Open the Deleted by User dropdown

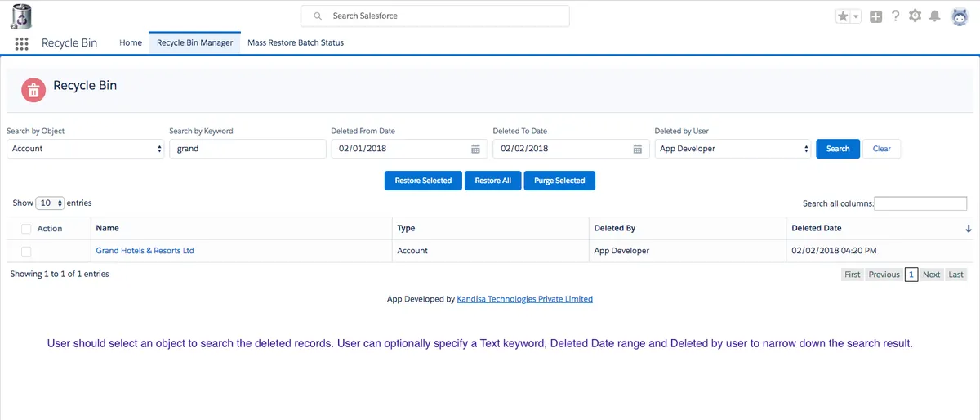pyautogui.click(x=733, y=149)
